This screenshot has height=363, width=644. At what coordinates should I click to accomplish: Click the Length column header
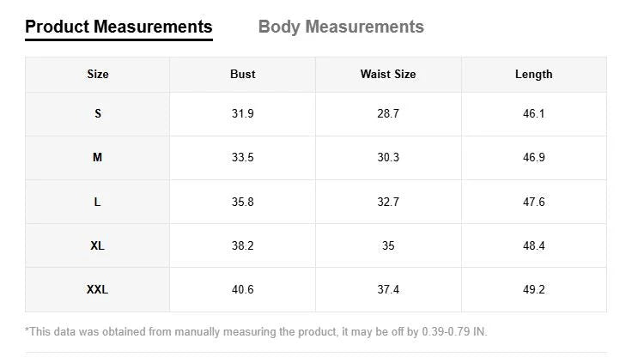[x=533, y=75]
